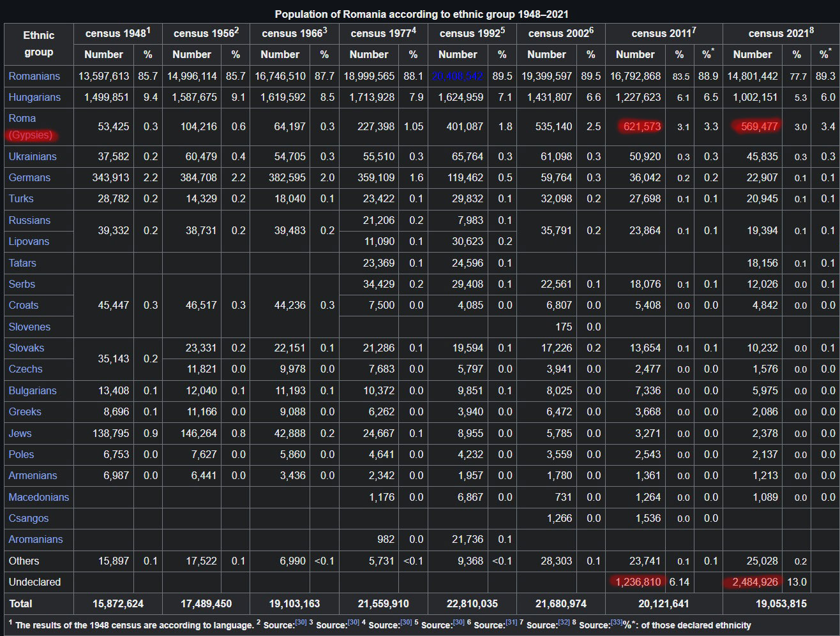The image size is (840, 636).
Task: Click the census 2011 column header
Action: (x=664, y=33)
